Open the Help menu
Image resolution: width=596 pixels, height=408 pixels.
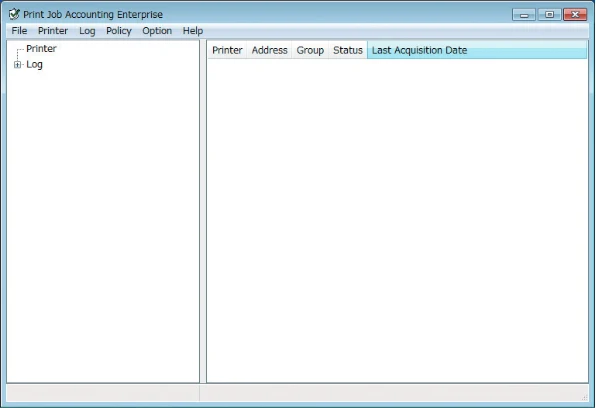(x=193, y=31)
